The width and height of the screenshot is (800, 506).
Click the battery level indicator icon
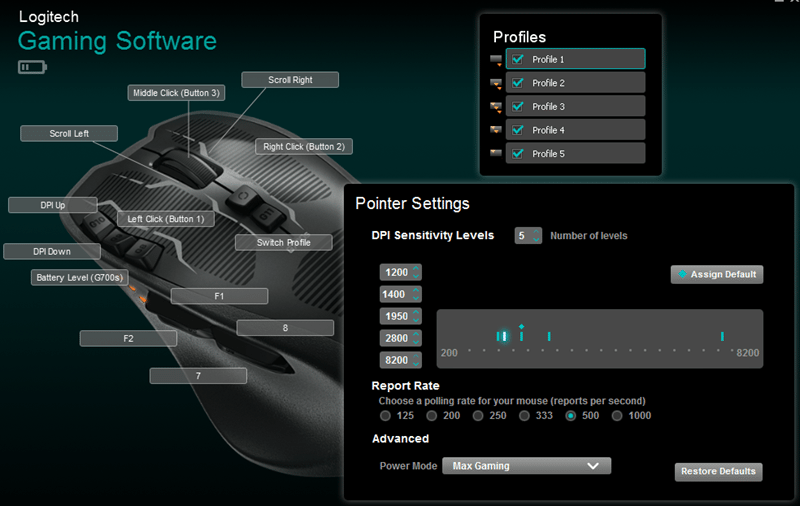(32, 67)
